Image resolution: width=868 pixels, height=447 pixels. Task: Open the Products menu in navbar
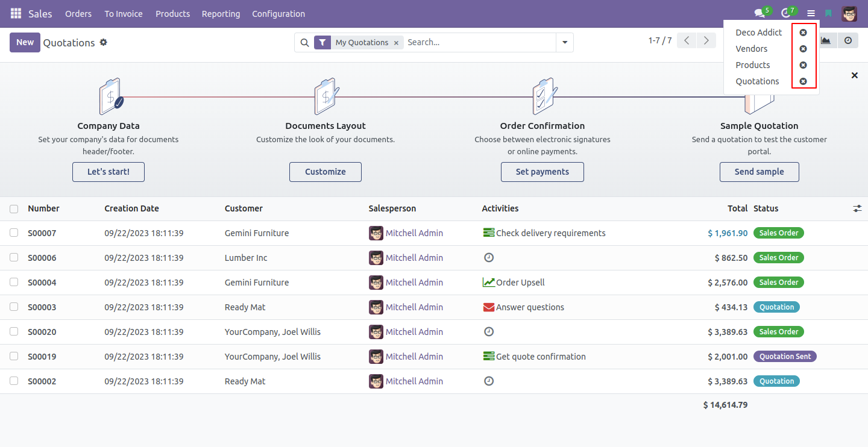pos(172,14)
